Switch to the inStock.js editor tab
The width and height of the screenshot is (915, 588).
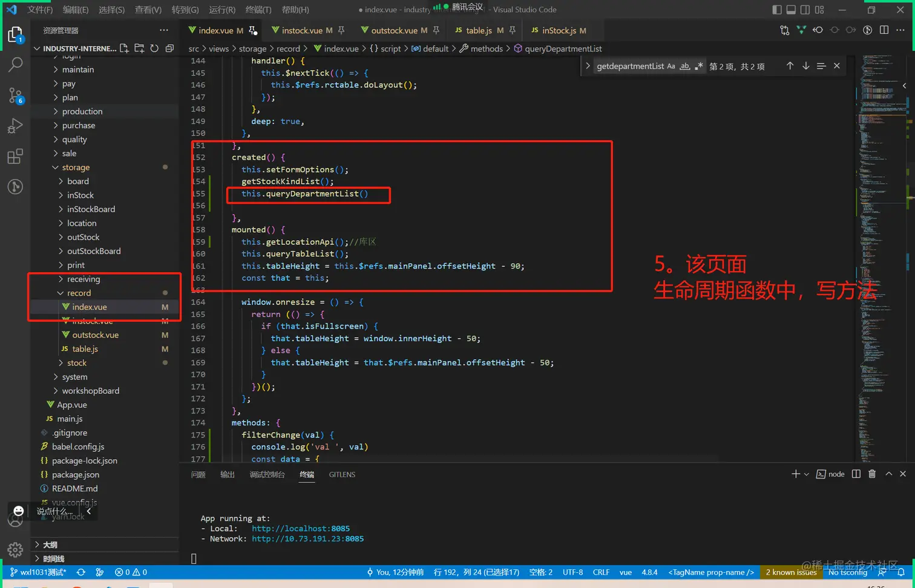coord(559,30)
